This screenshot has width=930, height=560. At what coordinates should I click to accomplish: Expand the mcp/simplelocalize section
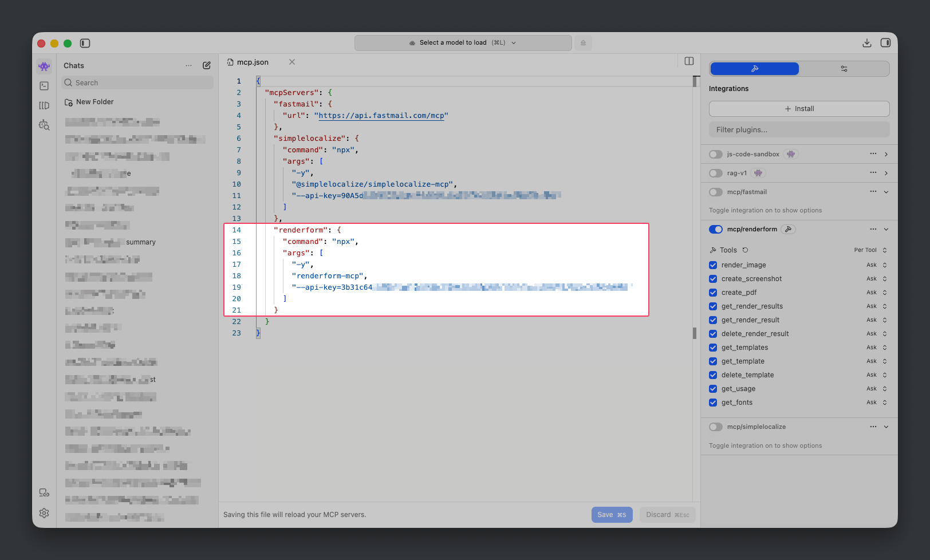886,427
